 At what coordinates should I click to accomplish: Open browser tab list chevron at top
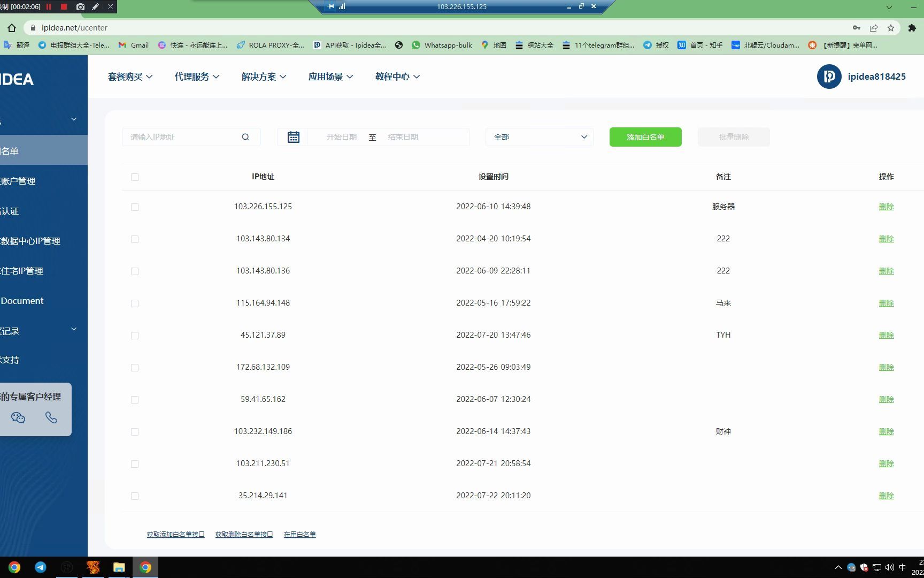[889, 7]
